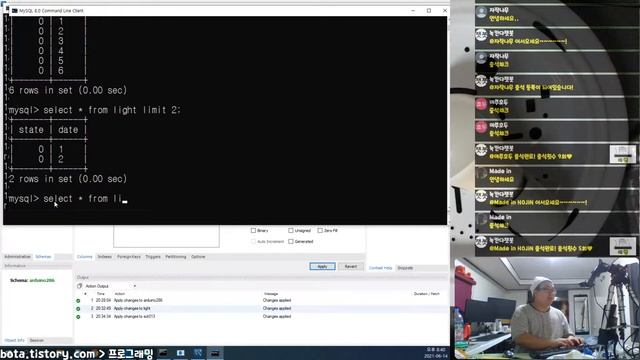
Task: Click the taskbar clock and date
Action: (437, 353)
